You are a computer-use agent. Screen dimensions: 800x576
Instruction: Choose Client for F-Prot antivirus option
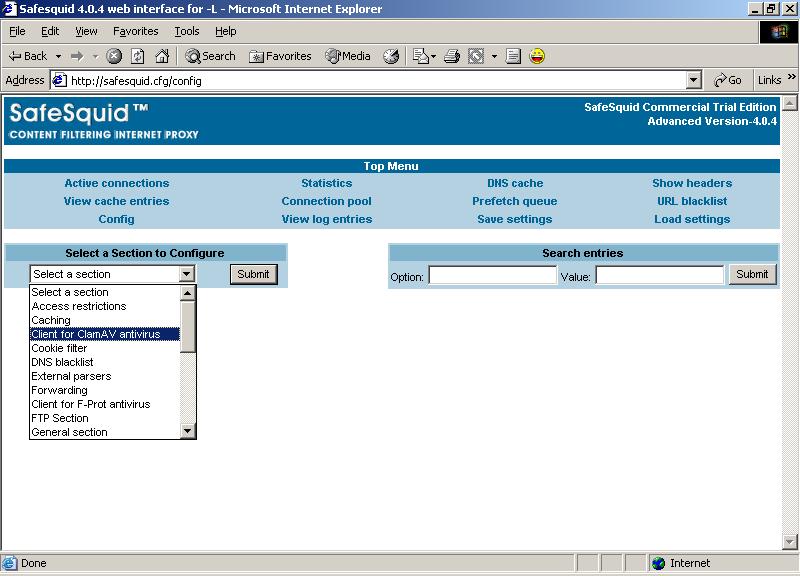click(x=105, y=405)
